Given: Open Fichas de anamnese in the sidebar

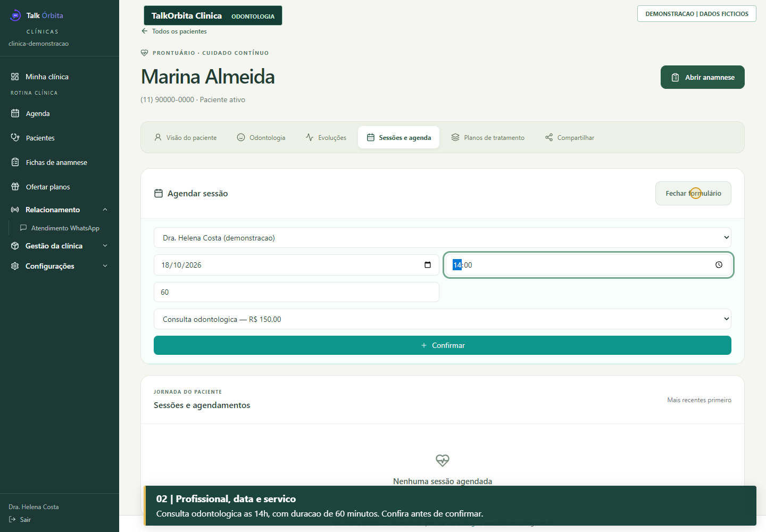Looking at the screenshot, I should [60, 162].
